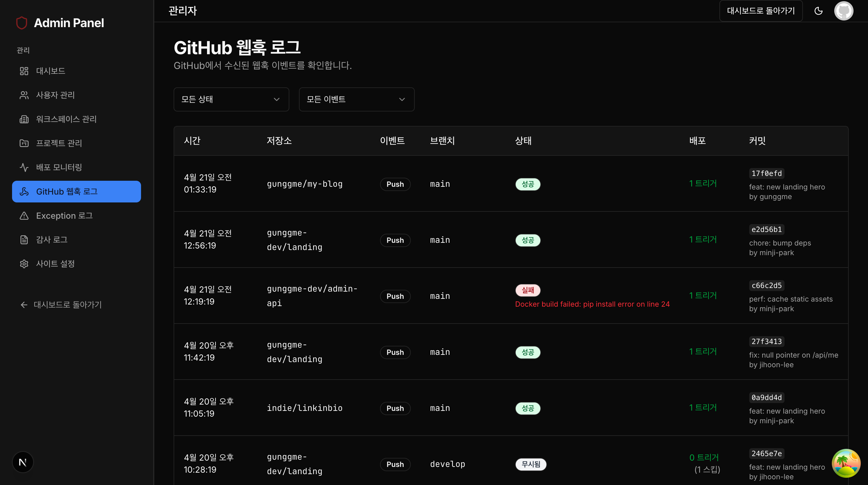Screen dimensions: 868x485
Task: Open the 모든 상태 status filter dropdown
Action: point(231,99)
